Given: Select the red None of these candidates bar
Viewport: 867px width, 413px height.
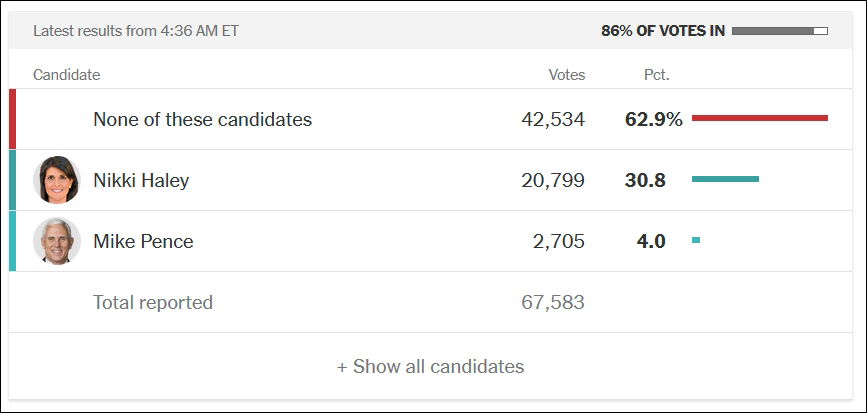Looking at the screenshot, I should coord(760,118).
